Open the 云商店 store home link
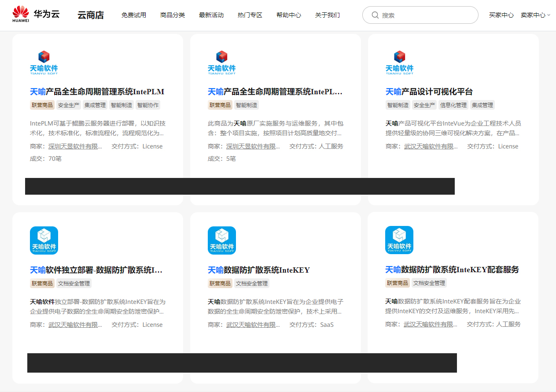The height and width of the screenshot is (392, 556). (91, 15)
